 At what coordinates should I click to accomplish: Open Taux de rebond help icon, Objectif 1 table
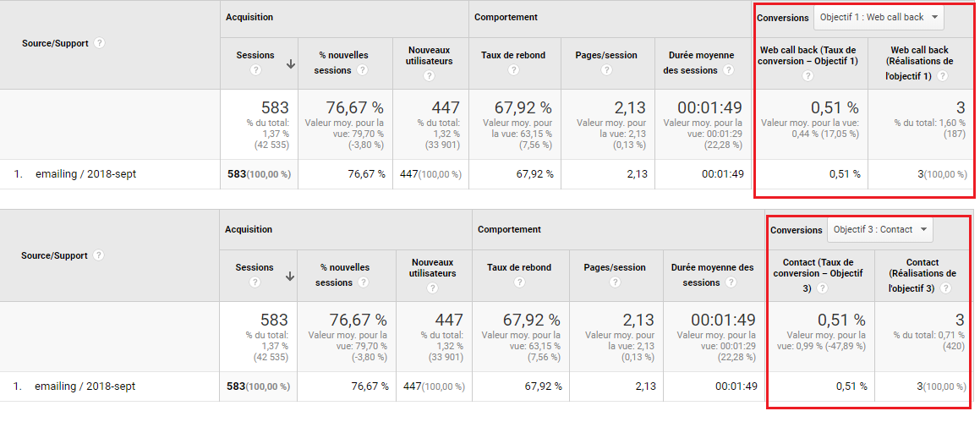[x=513, y=70]
